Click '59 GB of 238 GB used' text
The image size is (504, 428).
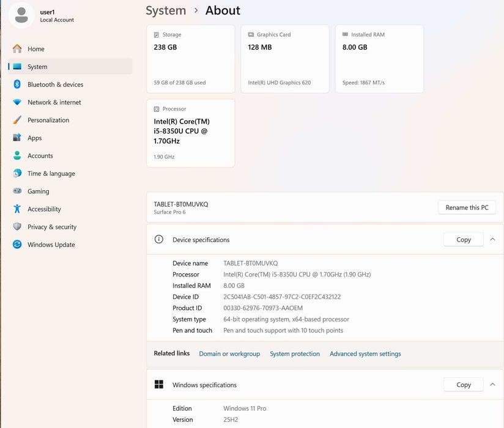tap(180, 83)
